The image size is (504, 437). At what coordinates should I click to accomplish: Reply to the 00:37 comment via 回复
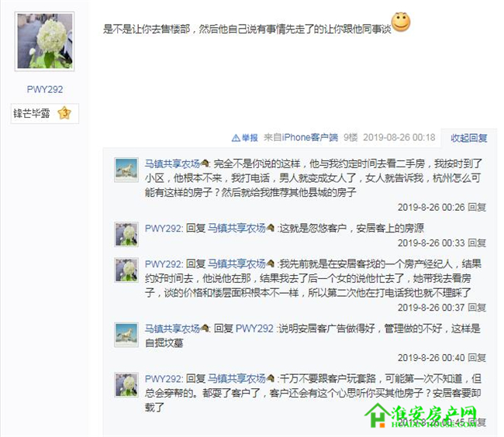[477, 308]
